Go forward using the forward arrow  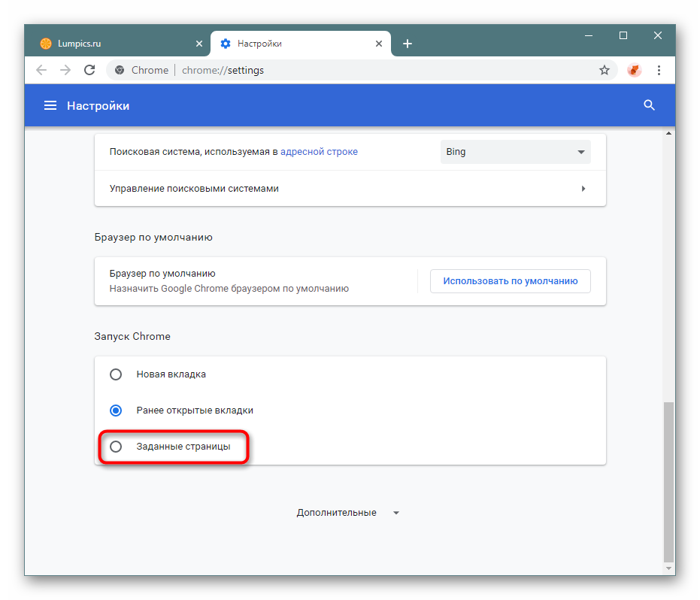tap(65, 70)
